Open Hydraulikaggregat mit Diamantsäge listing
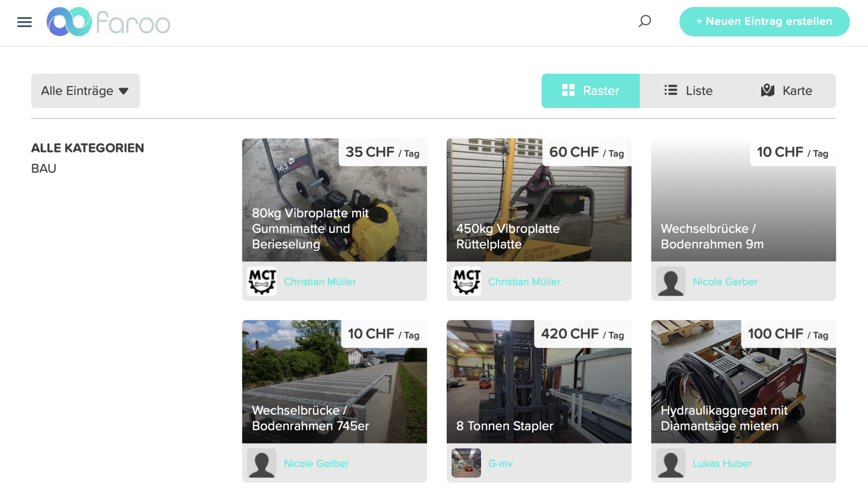868x492 pixels. [x=743, y=382]
